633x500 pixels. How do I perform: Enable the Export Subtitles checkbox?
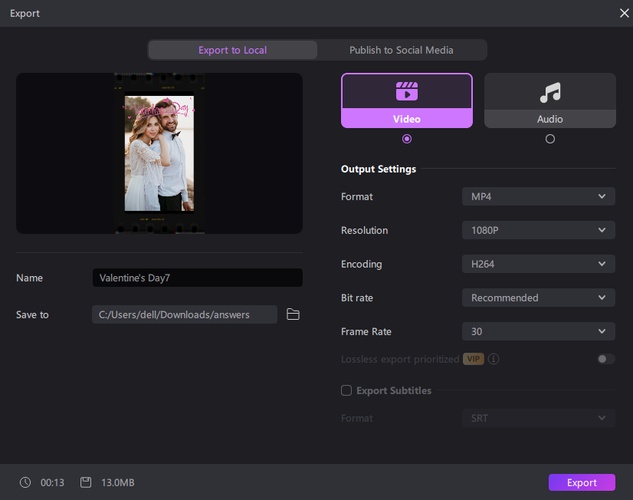point(346,390)
